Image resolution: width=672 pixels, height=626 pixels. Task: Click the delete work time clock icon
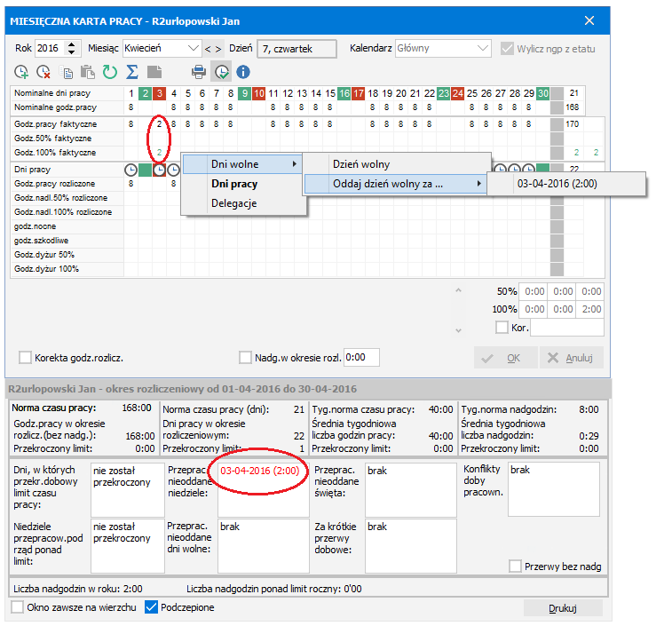[43, 72]
